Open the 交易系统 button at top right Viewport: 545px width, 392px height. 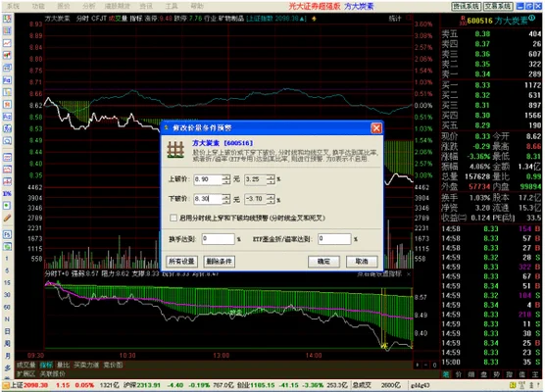tap(498, 6)
